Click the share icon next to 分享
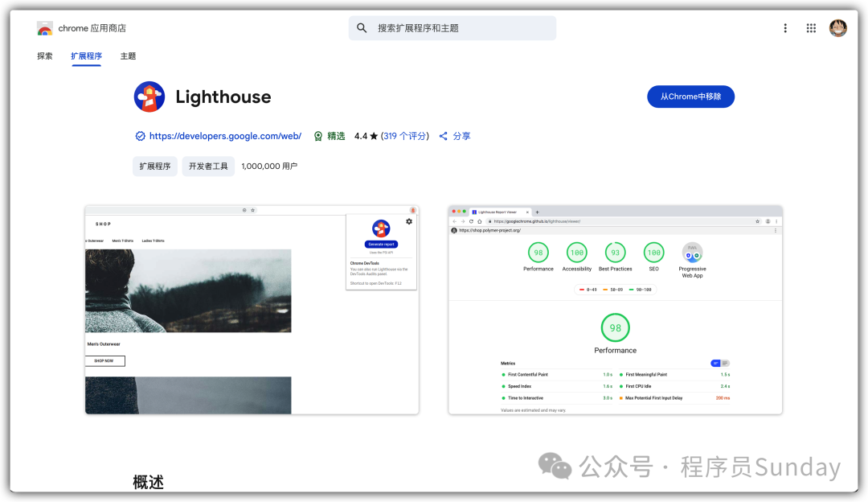 443,136
